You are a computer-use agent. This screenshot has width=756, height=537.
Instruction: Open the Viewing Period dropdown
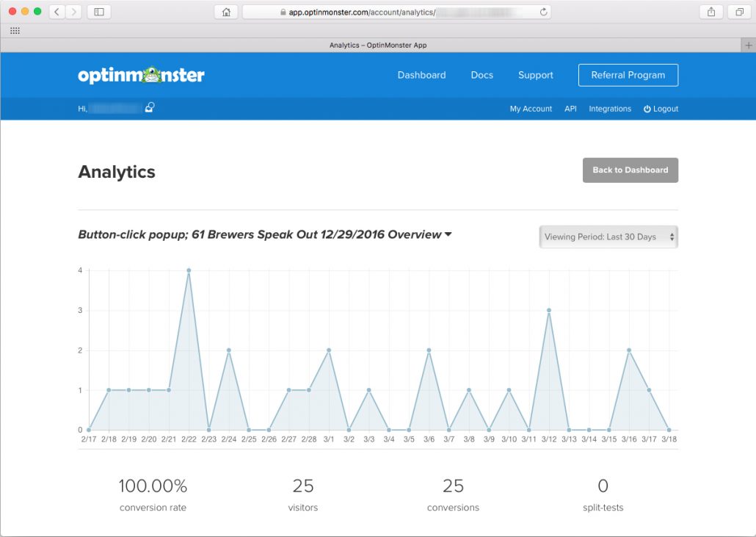(608, 237)
